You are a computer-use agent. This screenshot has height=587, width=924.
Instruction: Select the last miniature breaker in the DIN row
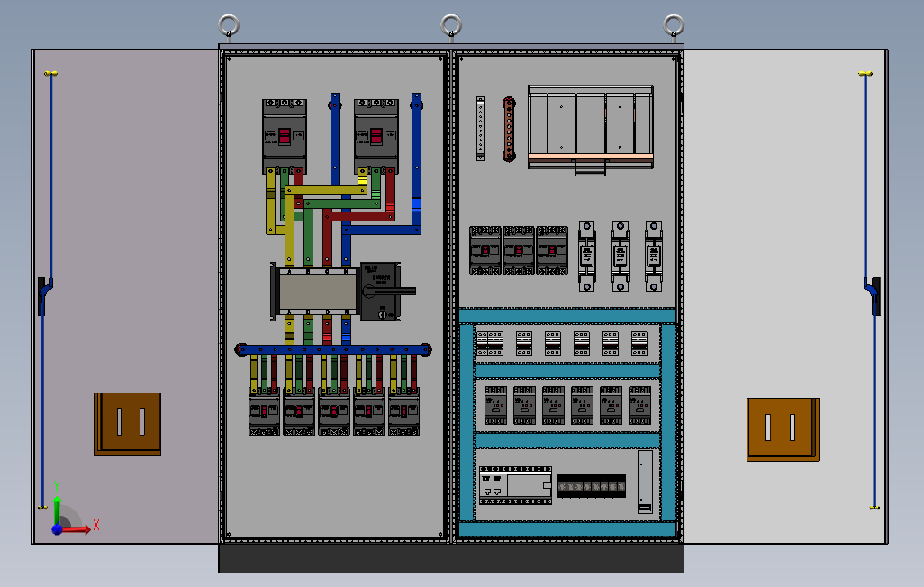639,343
